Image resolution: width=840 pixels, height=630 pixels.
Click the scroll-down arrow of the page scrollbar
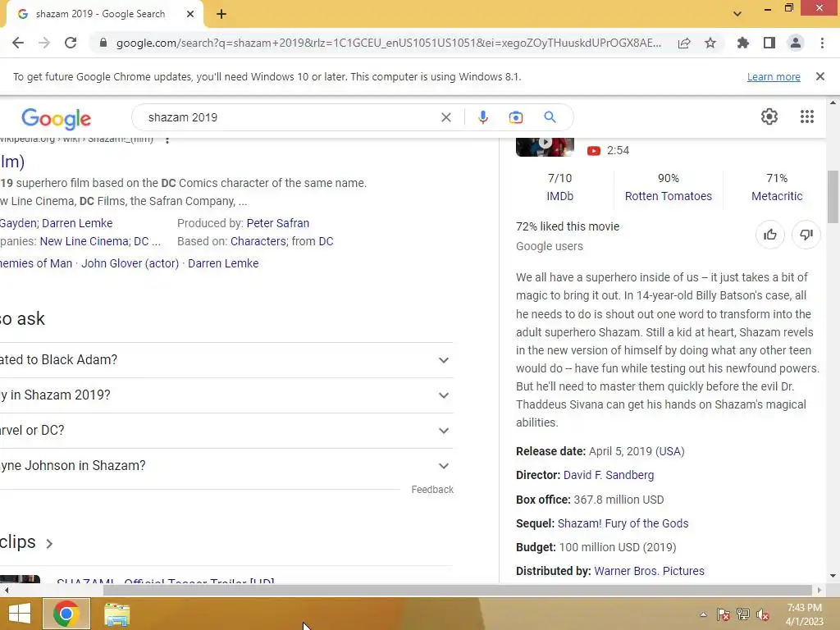(x=833, y=576)
